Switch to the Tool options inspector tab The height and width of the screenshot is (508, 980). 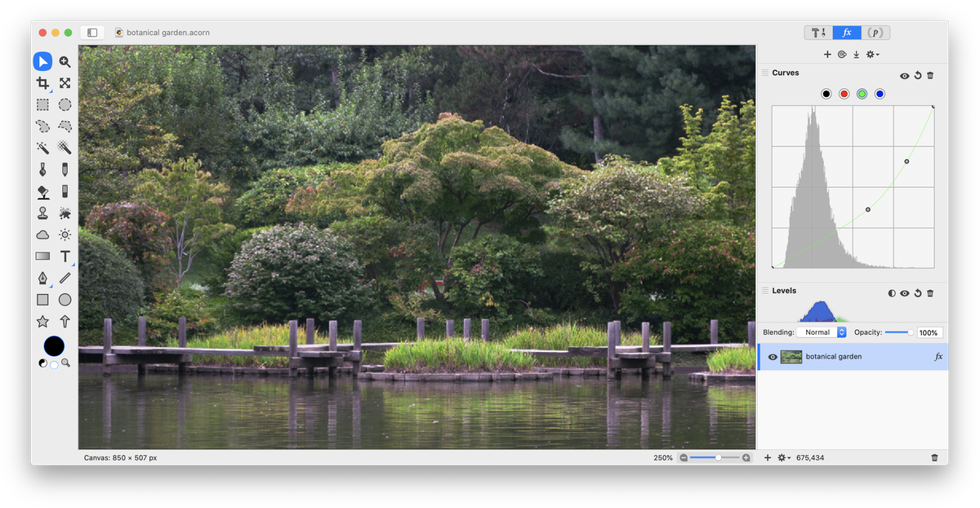pyautogui.click(x=818, y=33)
